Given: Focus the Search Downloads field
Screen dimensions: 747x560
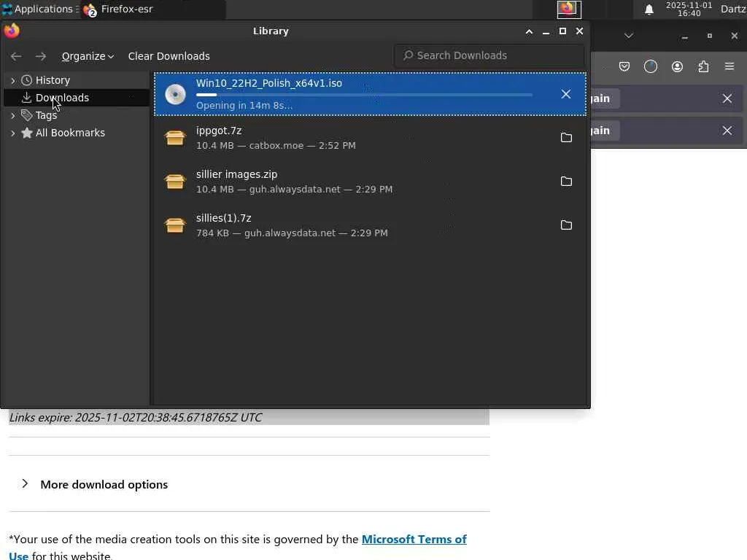Looking at the screenshot, I should (x=489, y=55).
